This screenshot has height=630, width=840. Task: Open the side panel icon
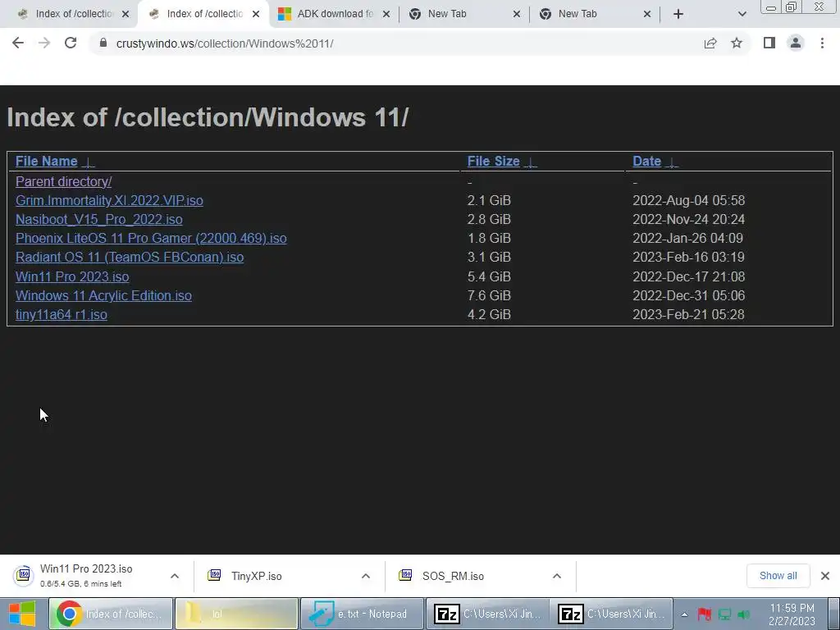(769, 43)
